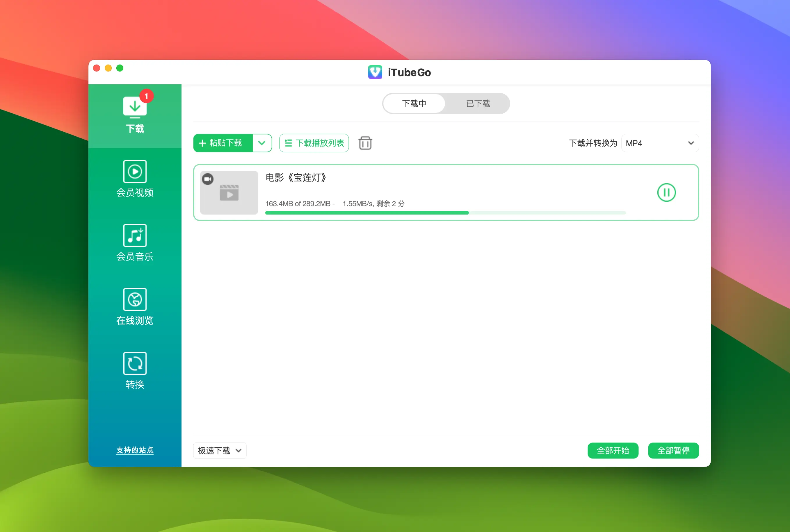Open the MP4 format dropdown
The width and height of the screenshot is (790, 532).
click(x=660, y=143)
